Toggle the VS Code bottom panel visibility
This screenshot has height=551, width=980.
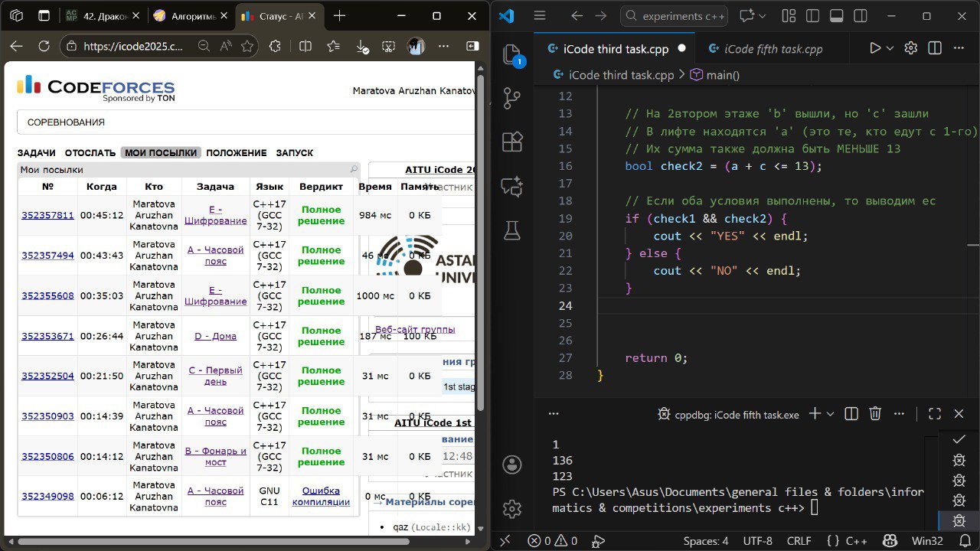[x=836, y=16]
